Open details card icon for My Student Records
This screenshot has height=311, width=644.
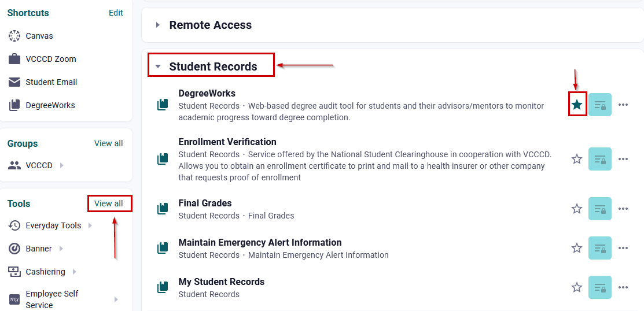coord(599,287)
